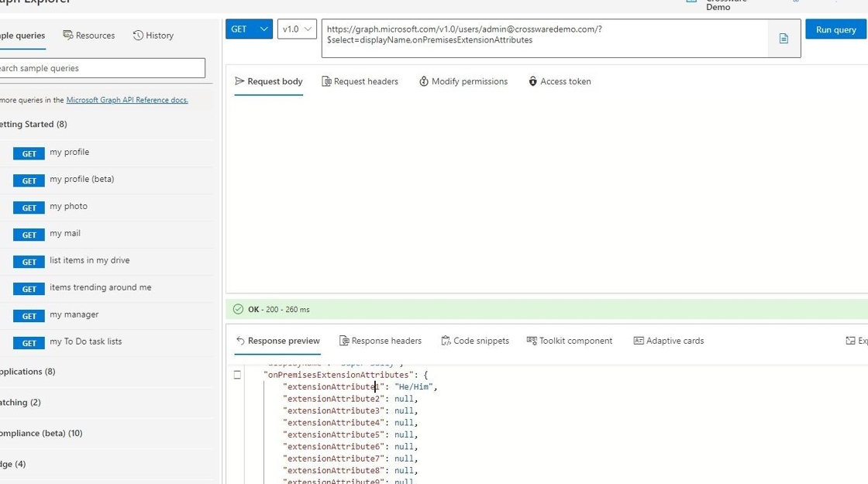The width and height of the screenshot is (868, 484).
Task: Click the fold box beside onPremisesExtensionAttributes
Action: pyautogui.click(x=237, y=375)
